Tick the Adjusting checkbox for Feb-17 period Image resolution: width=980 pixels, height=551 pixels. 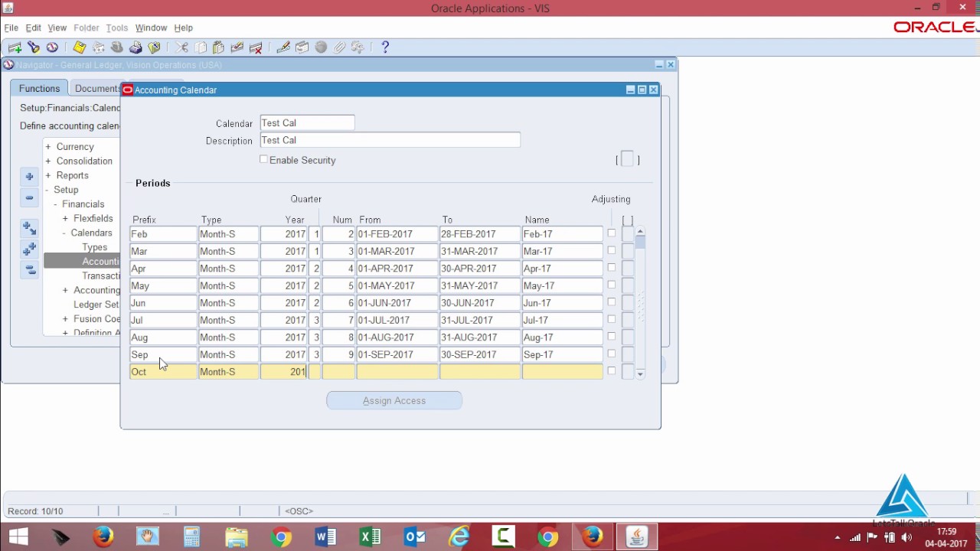point(611,233)
